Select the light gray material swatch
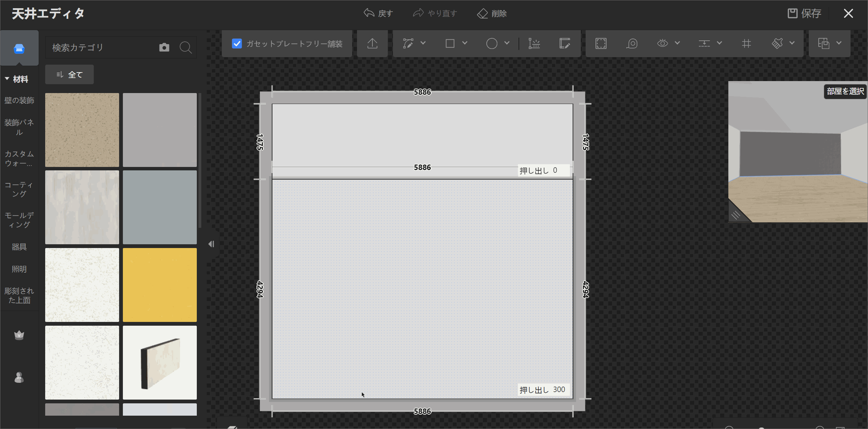This screenshot has width=868, height=429. (160, 130)
